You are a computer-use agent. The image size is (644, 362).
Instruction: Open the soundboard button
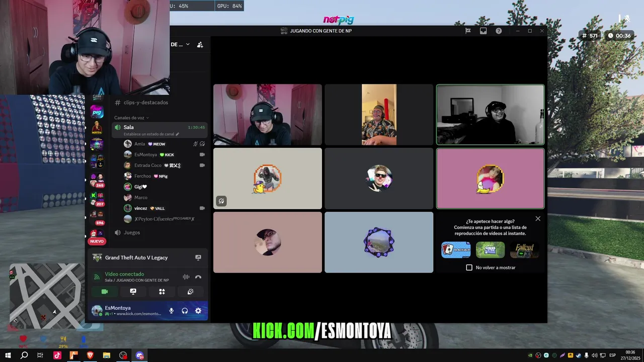tap(191, 292)
